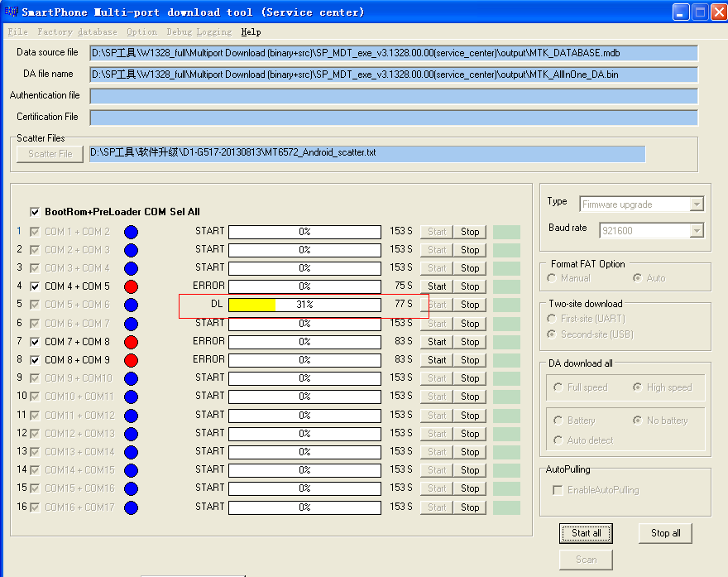The image size is (728, 577).
Task: Click the blue status circle for COM 3 + COM 4
Action: click(x=131, y=268)
